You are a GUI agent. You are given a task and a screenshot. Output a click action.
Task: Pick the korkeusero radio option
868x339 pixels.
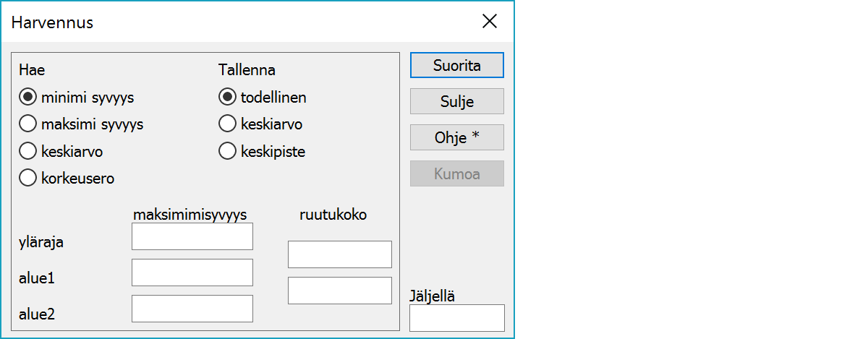click(27, 178)
